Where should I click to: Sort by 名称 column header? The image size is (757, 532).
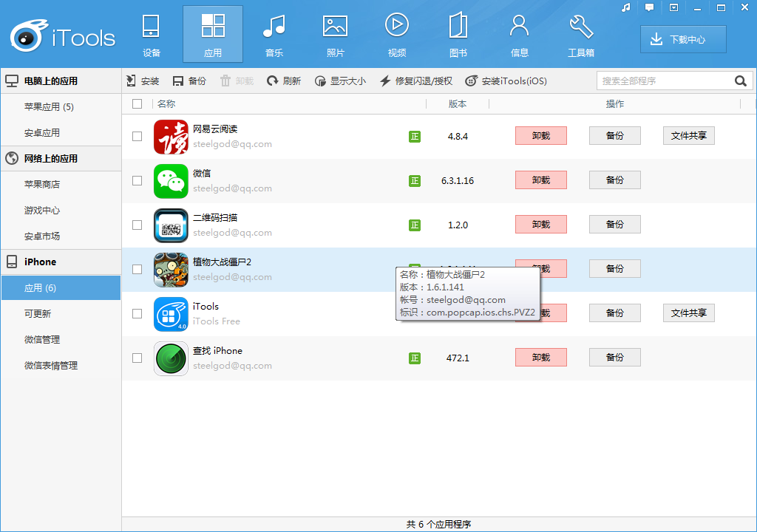166,103
